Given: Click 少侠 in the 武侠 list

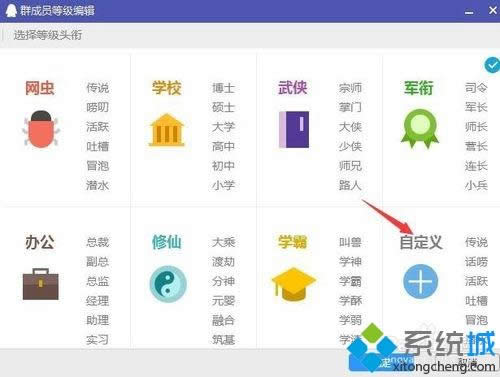Looking at the screenshot, I should (x=350, y=146).
